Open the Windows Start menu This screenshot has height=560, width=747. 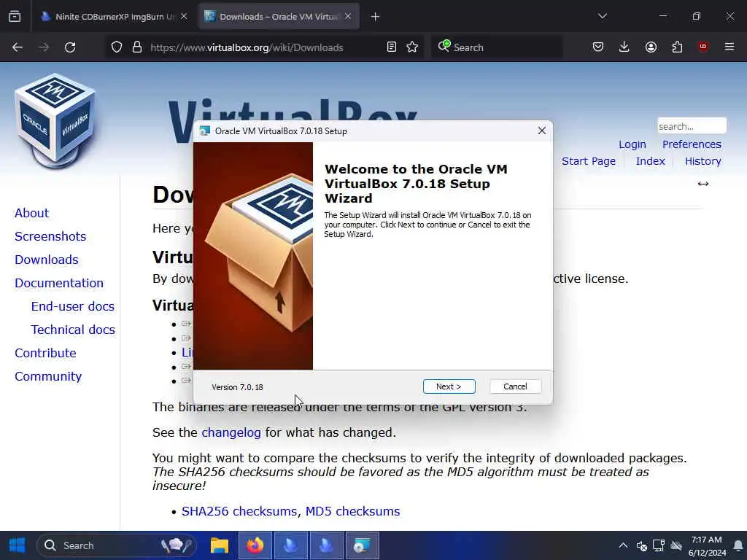(18, 545)
